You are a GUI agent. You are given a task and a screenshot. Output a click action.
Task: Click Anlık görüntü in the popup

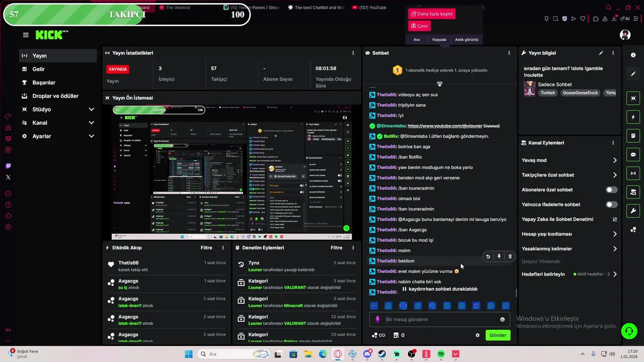tap(466, 39)
